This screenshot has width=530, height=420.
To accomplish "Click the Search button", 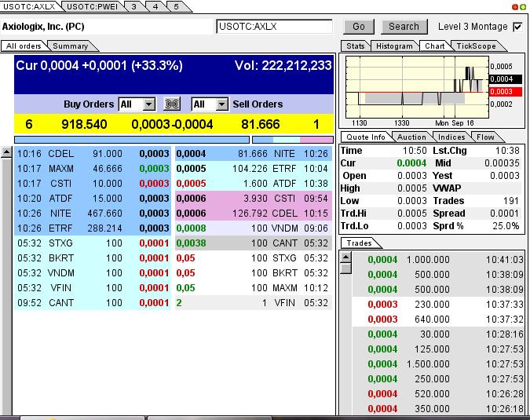I will 404,27.
